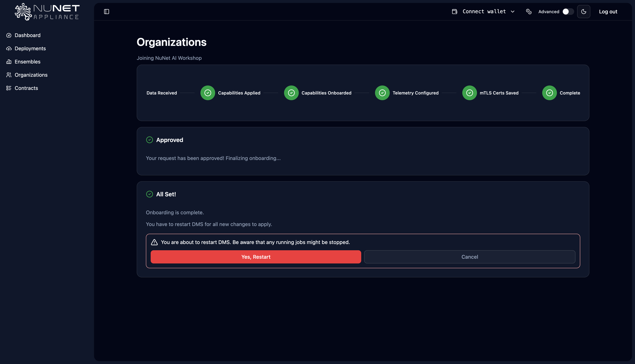Toggle dark mode moon button
The height and width of the screenshot is (364, 635).
tap(583, 12)
